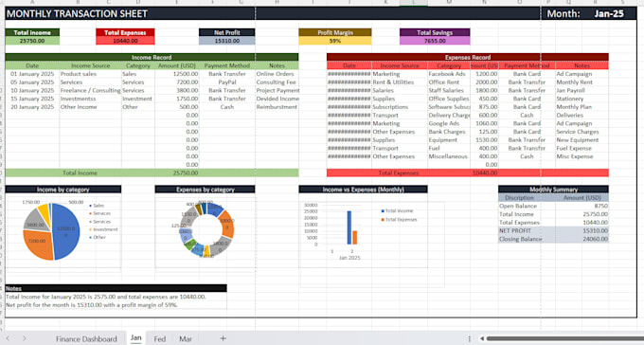This screenshot has width=644, height=345.
Task: Select the Income by category chart title
Action: click(63, 190)
